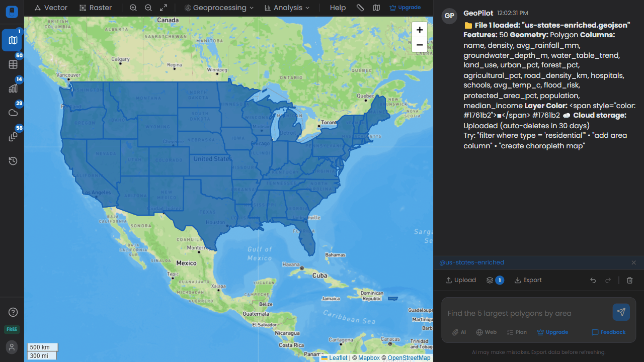Click the paperclip icon near Help
This screenshot has width=644, height=362.
(360, 8)
